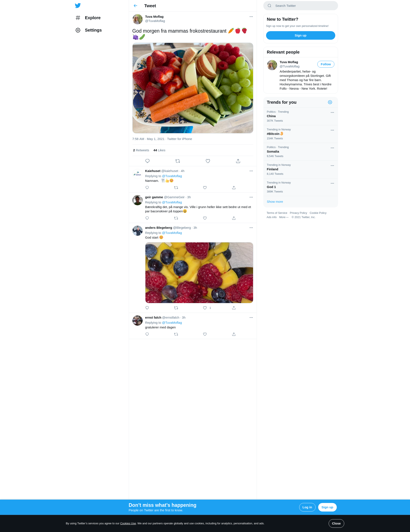Go back using the arrow icon
The height and width of the screenshot is (532, 410).
(136, 6)
